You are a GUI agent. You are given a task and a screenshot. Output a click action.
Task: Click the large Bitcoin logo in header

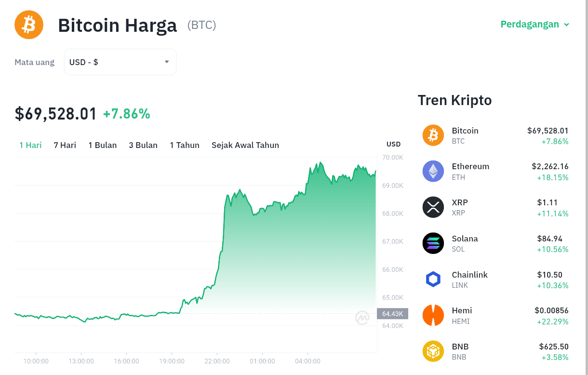[29, 25]
